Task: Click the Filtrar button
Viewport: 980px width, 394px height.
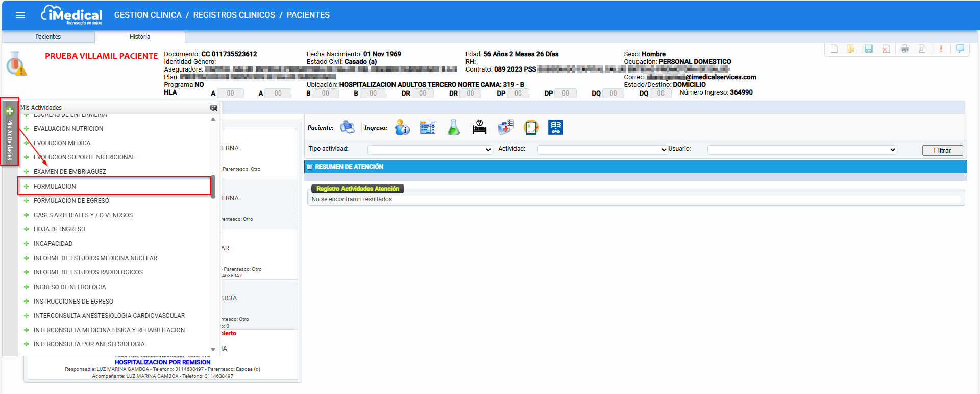Action: [942, 150]
